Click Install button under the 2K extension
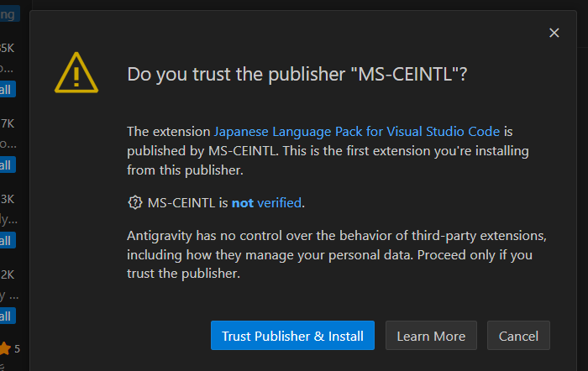 (7, 316)
